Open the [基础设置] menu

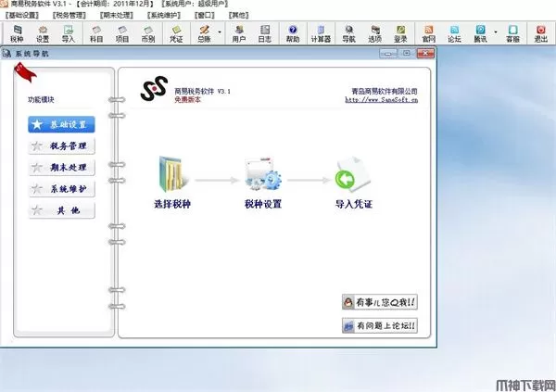tap(22, 15)
